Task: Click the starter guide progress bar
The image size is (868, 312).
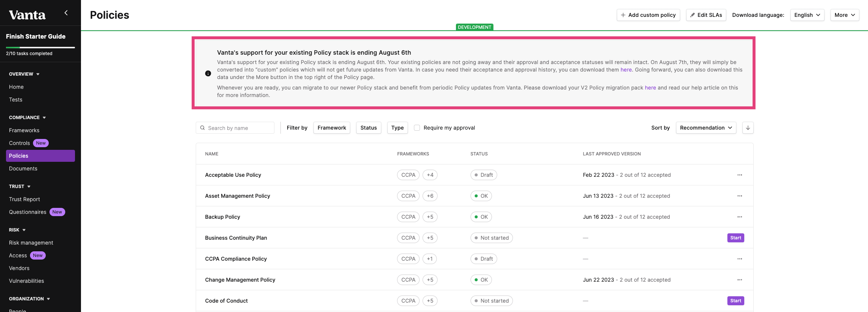Action: click(40, 48)
